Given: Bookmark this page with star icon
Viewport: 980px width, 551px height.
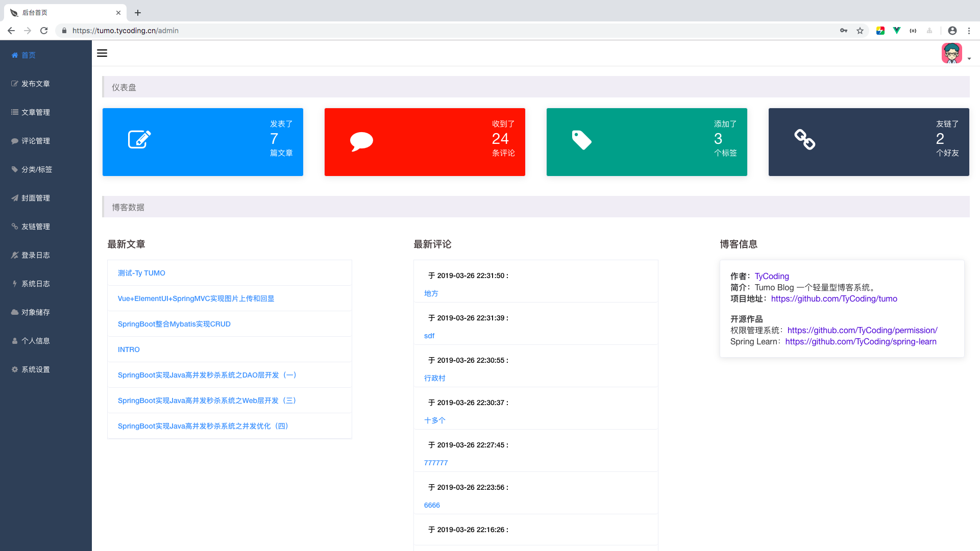Looking at the screenshot, I should tap(860, 31).
